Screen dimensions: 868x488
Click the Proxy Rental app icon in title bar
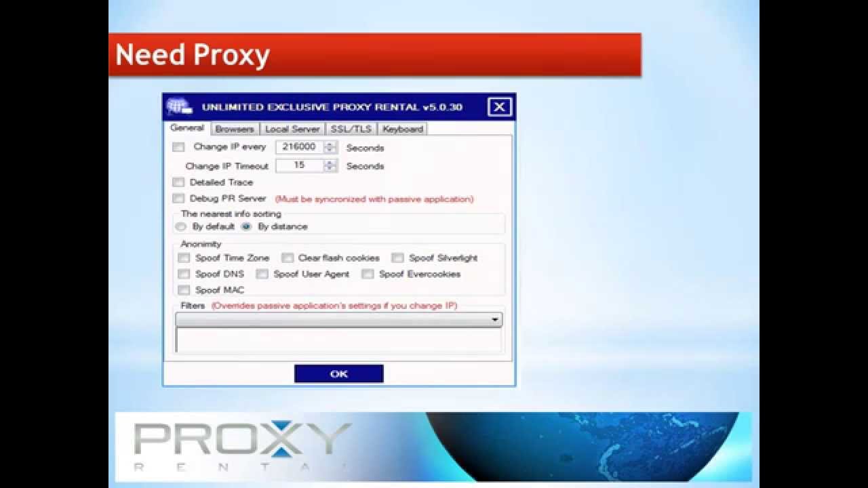tap(180, 106)
